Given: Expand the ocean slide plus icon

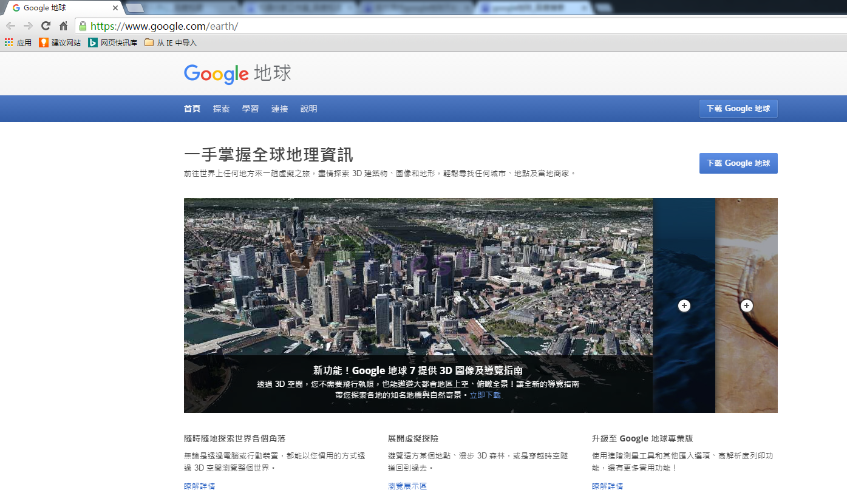Looking at the screenshot, I should (x=684, y=305).
